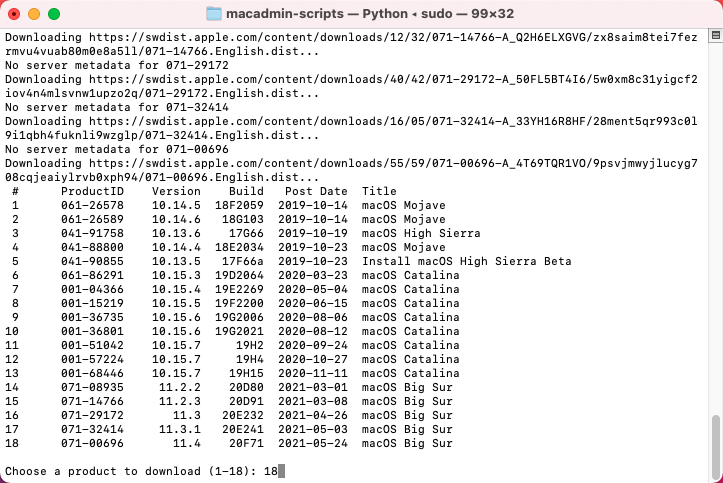Click ProductID 001-51042
723x483 pixels.
[x=92, y=345]
